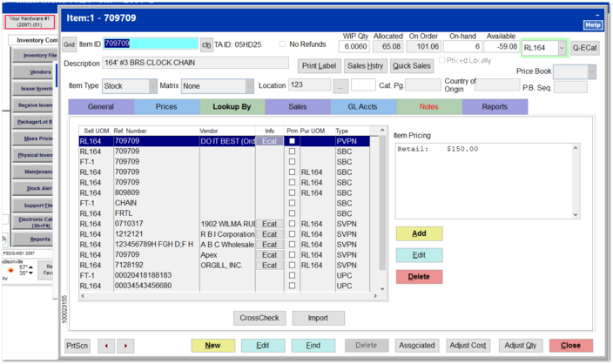Switch to the General tab
The width and height of the screenshot is (613, 364).
101,107
